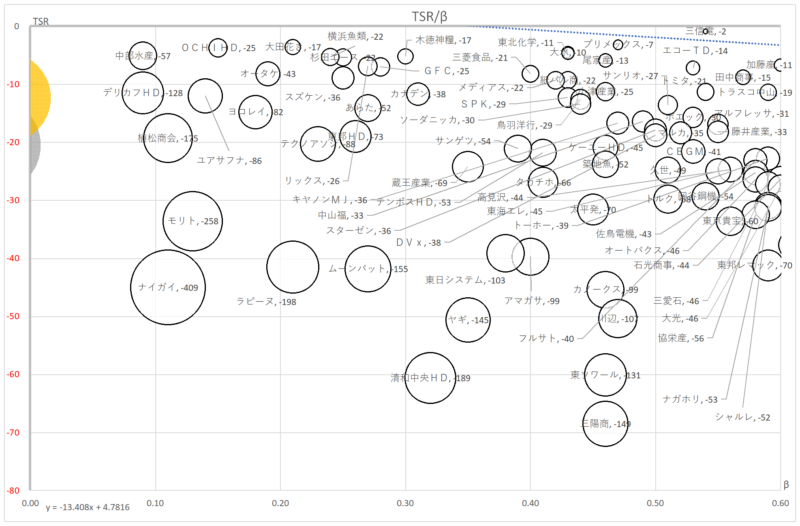The height and width of the screenshot is (526, 800).
Task: Select the label 植松商会, -175
Action: (x=168, y=138)
